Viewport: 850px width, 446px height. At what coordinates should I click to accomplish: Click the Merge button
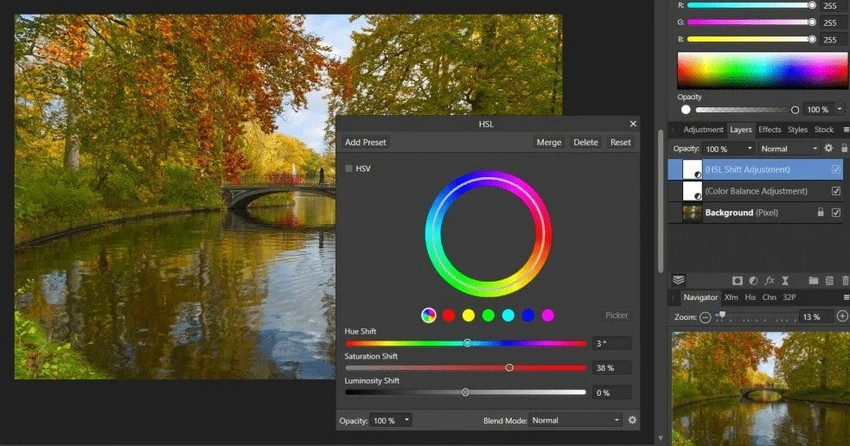549,142
